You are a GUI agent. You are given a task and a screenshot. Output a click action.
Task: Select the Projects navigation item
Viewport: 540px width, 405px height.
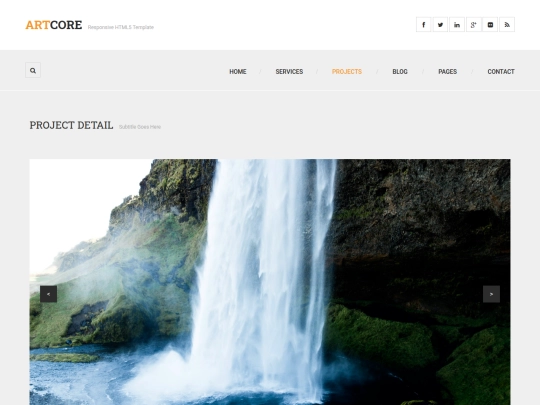(347, 72)
